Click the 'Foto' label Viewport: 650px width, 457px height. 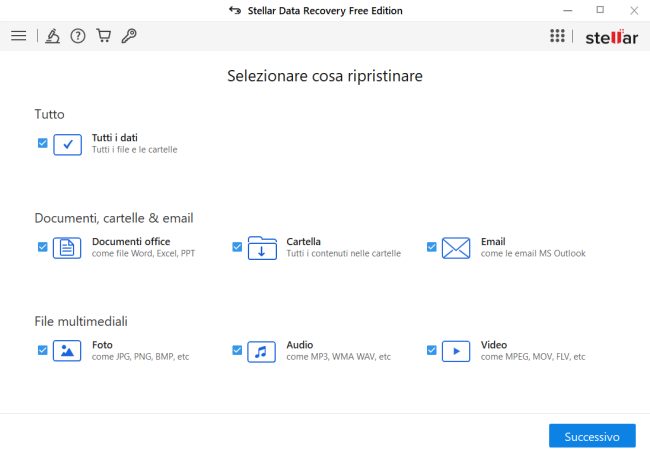click(x=102, y=345)
